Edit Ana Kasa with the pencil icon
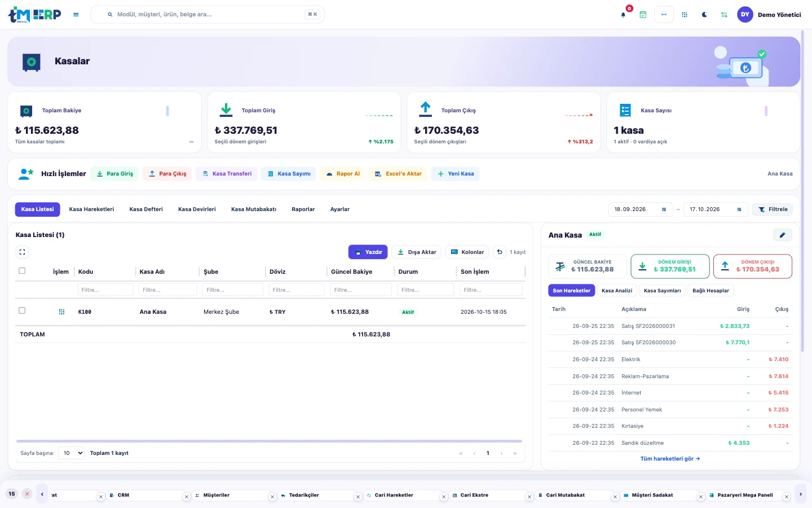The image size is (812, 508). pos(782,235)
